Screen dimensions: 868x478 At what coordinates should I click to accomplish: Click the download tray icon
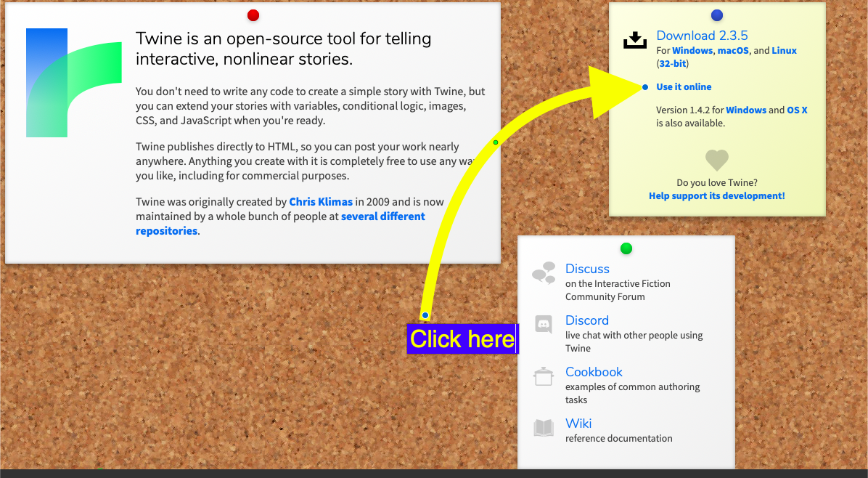tap(635, 41)
